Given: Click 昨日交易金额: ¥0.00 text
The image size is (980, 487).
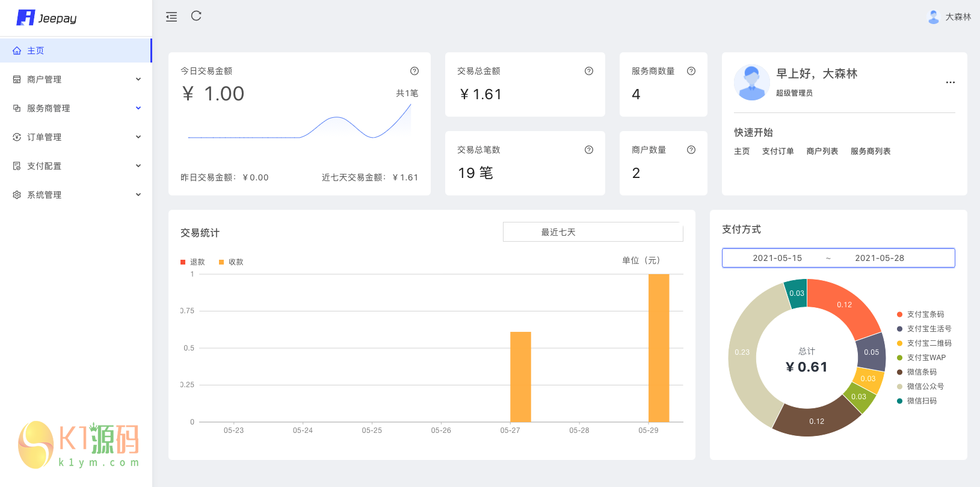Looking at the screenshot, I should pyautogui.click(x=224, y=177).
